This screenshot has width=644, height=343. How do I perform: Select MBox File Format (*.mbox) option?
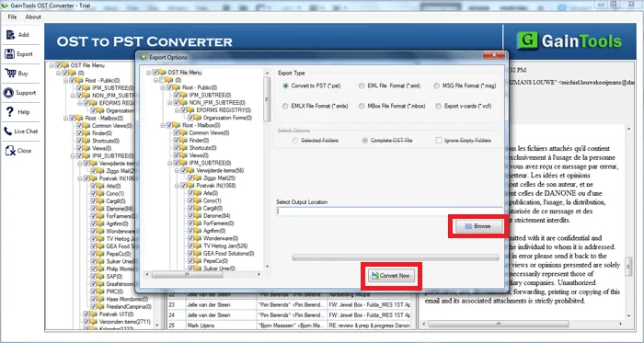click(362, 106)
